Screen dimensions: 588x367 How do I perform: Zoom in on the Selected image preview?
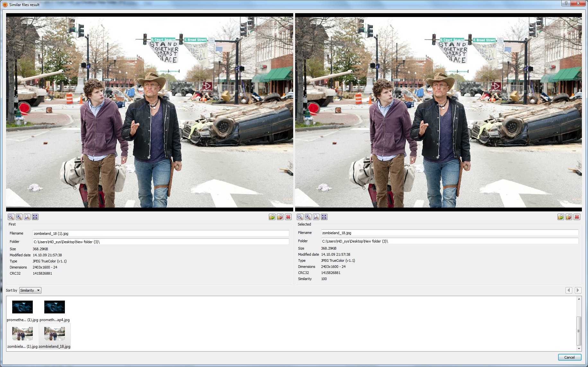(x=308, y=217)
